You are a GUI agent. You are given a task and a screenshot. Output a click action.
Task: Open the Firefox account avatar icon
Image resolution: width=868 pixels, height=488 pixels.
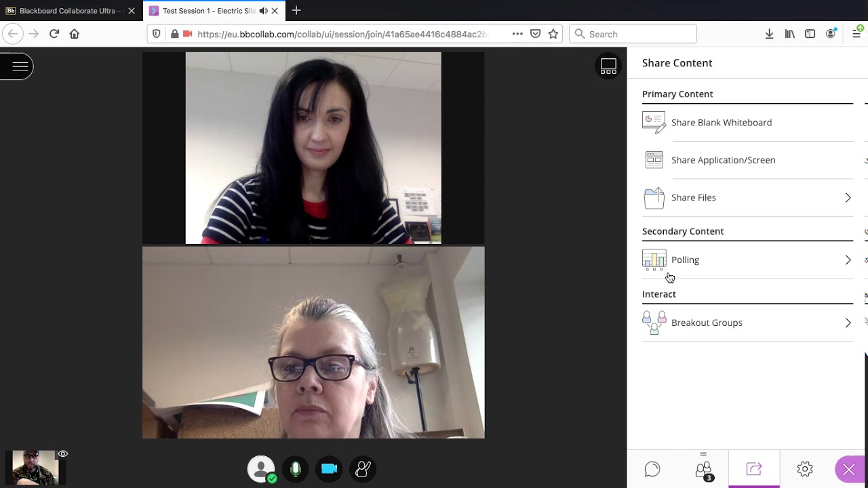click(x=831, y=34)
